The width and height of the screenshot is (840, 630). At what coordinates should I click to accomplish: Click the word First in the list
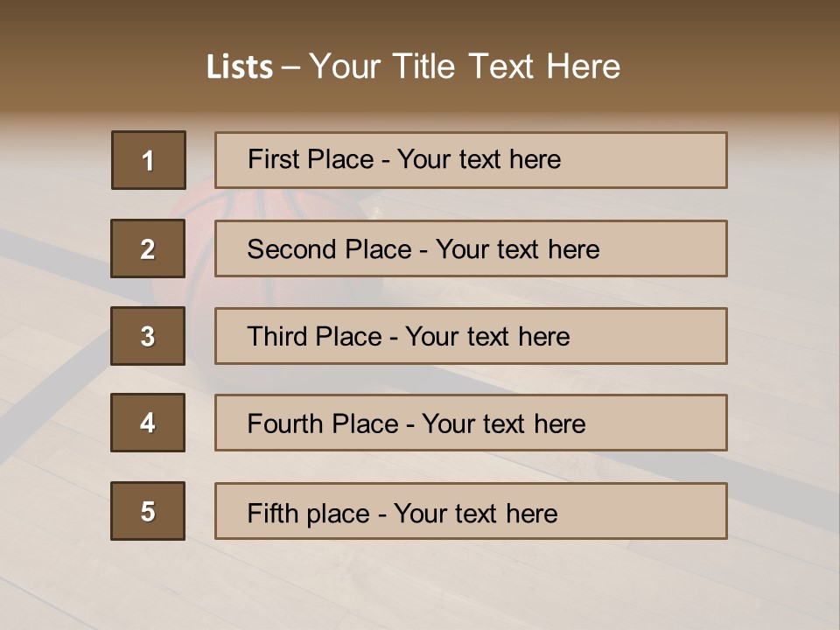click(x=271, y=159)
